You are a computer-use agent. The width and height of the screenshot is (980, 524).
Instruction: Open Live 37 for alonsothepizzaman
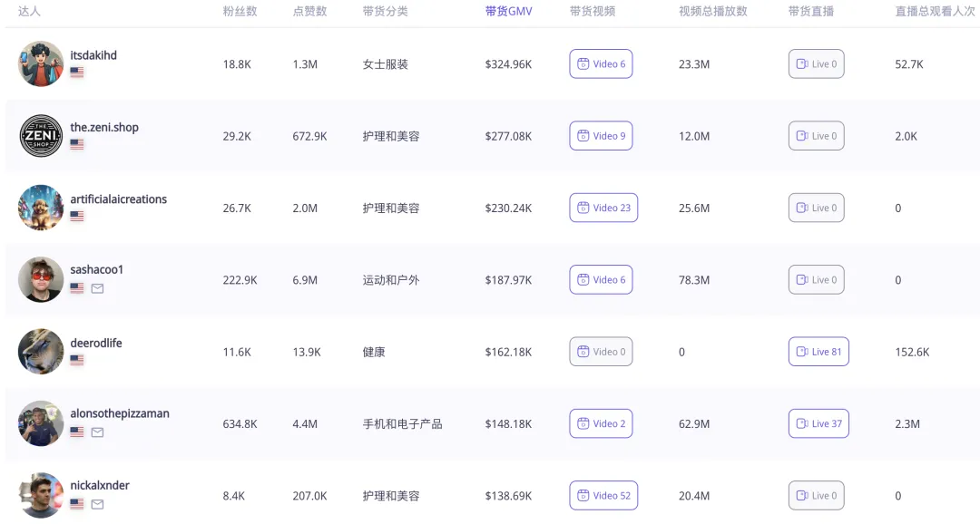tap(818, 423)
